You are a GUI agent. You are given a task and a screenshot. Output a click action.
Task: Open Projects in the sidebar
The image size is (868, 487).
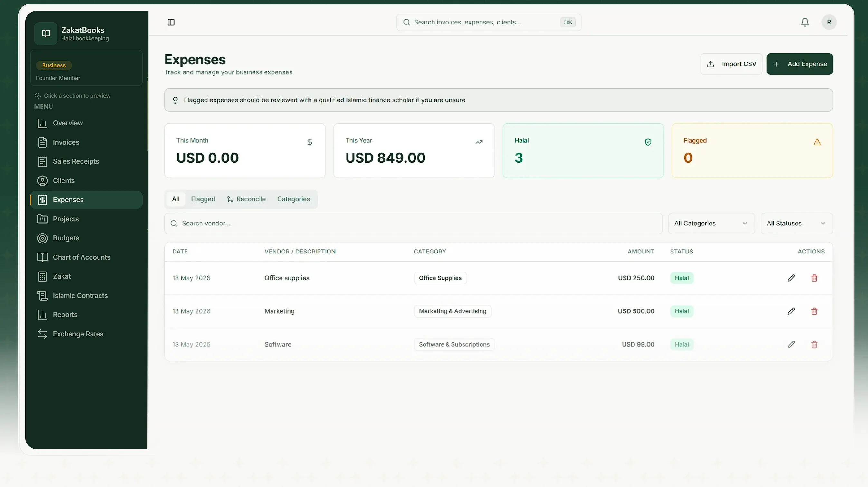[x=86, y=219]
